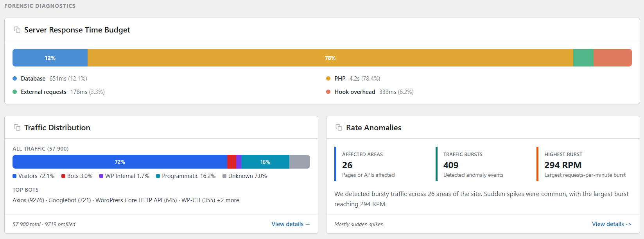Viewport: 644px width, 239px height.
Task: Open View details in Traffic Distribution
Action: pyautogui.click(x=291, y=224)
